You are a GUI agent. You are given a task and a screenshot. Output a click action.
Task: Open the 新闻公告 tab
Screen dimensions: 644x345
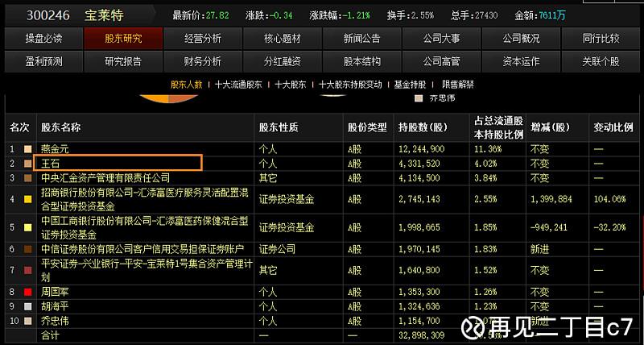click(x=361, y=39)
